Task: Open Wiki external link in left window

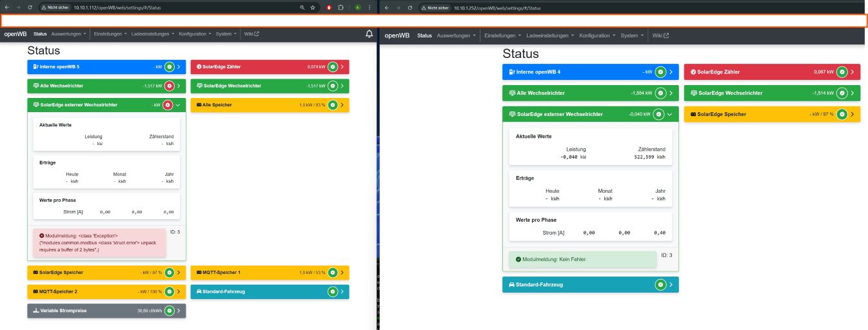Action: pyautogui.click(x=252, y=34)
